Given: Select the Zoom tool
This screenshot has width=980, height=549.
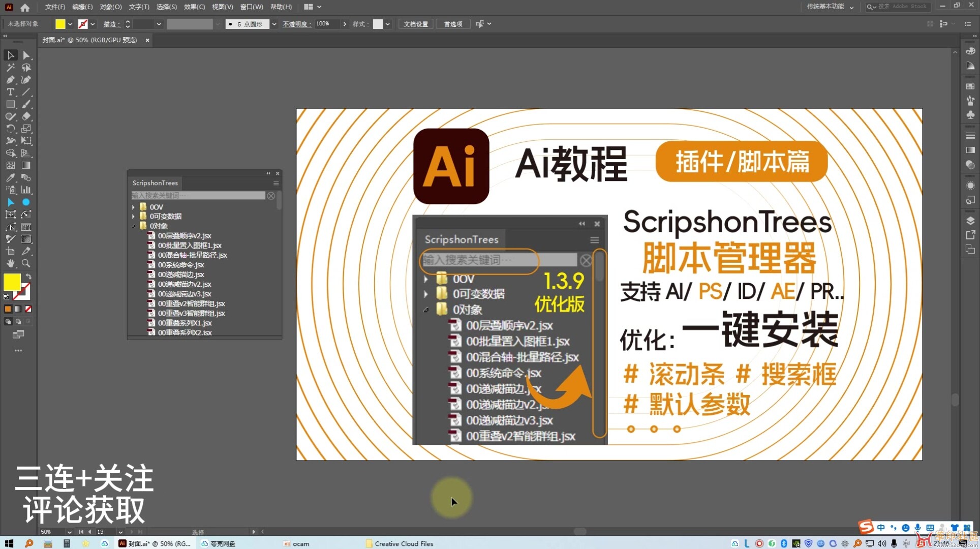Looking at the screenshot, I should [x=26, y=263].
